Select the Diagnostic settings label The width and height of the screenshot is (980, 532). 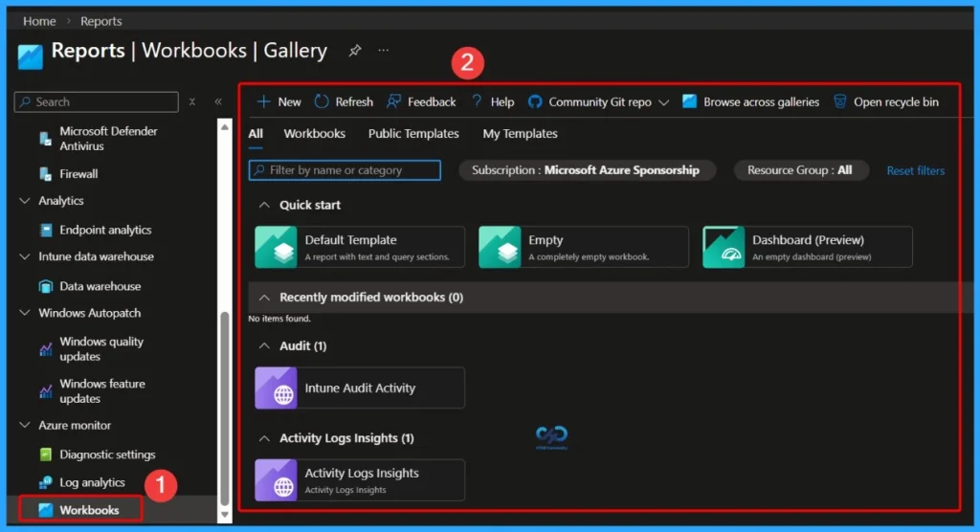[x=107, y=454]
